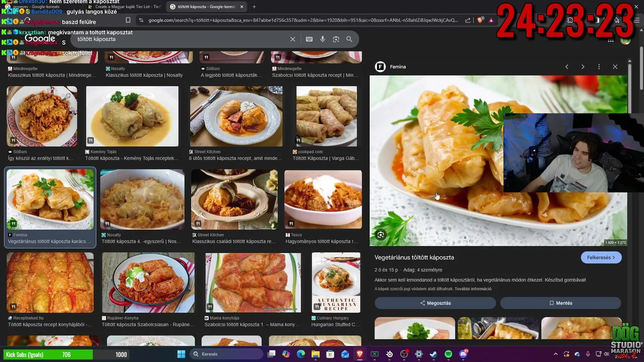The height and width of the screenshot is (362, 644).
Task: Open Street Kitchen 8 ütős recept image
Action: 236,116
